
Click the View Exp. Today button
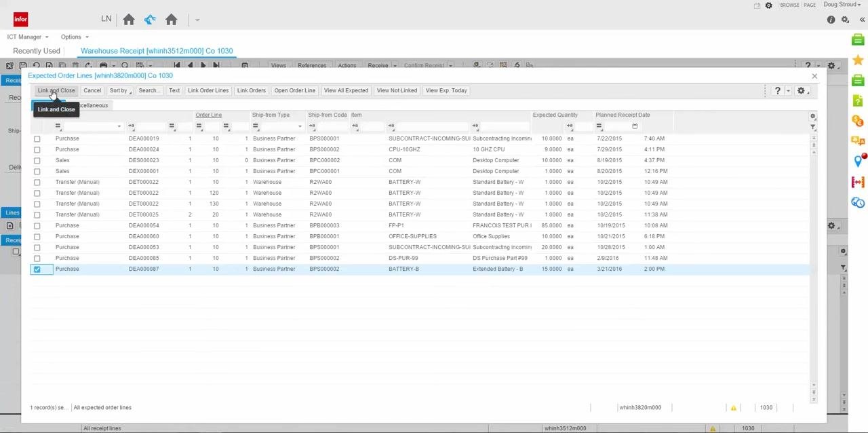(446, 90)
